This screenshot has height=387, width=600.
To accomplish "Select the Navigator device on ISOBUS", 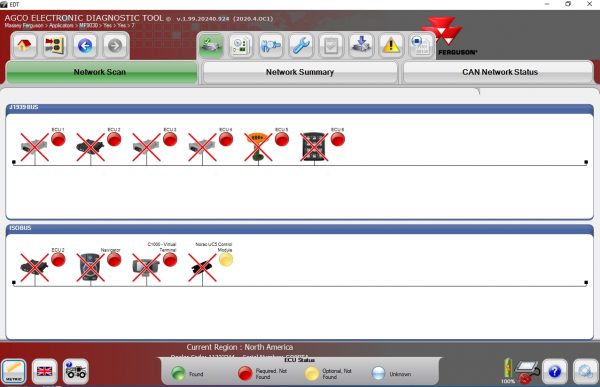I will pos(90,268).
